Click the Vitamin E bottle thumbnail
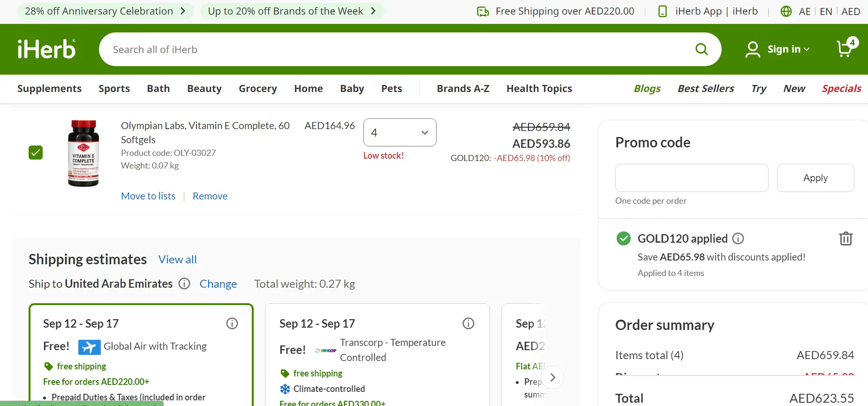 coord(83,153)
